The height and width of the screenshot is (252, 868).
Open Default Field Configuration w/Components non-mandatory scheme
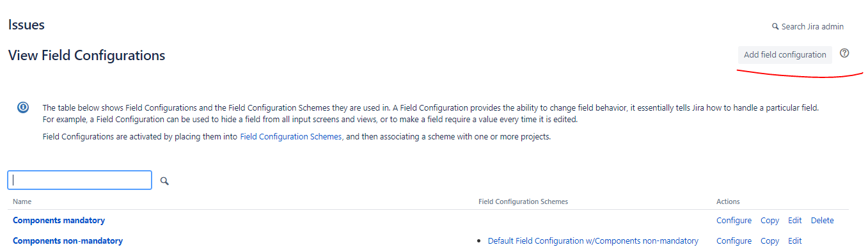[593, 241]
